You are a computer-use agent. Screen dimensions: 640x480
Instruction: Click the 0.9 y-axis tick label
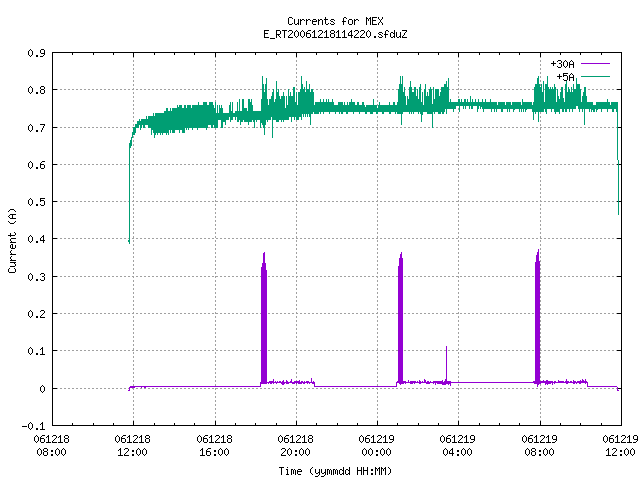(36, 53)
